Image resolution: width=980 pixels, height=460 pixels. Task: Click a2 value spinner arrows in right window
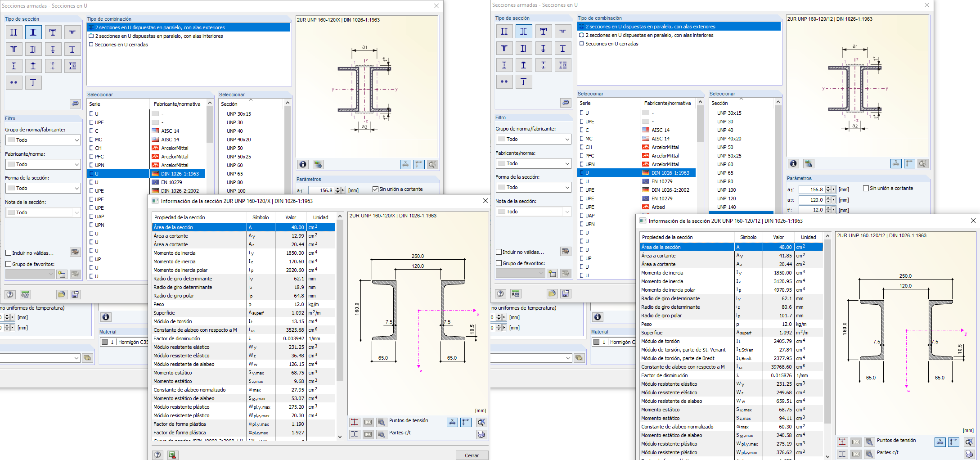(828, 200)
